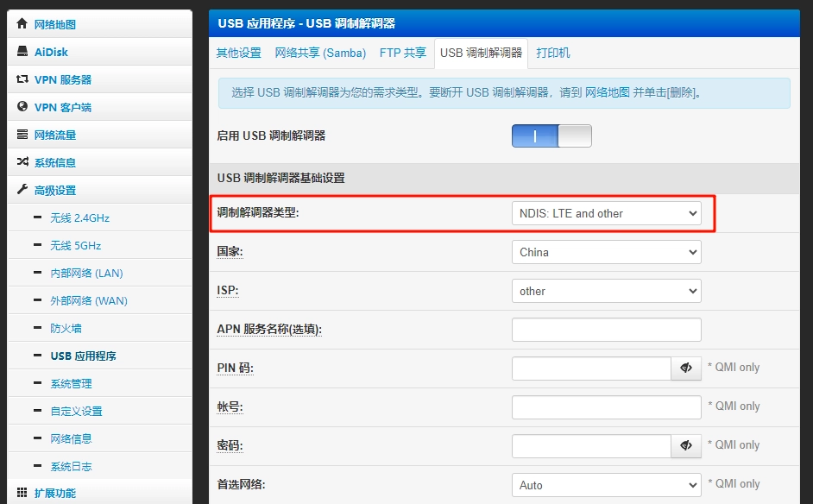
Task: Click inside the APN 服务名称 input field
Action: [607, 329]
